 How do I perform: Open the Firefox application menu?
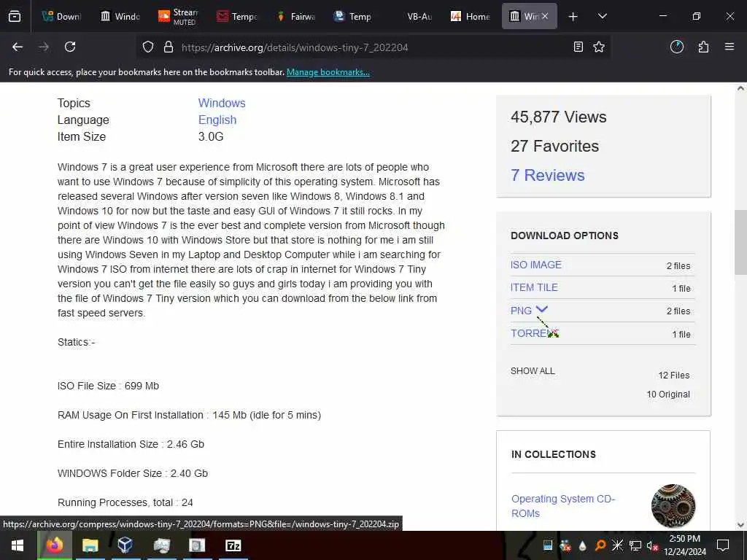coord(729,47)
